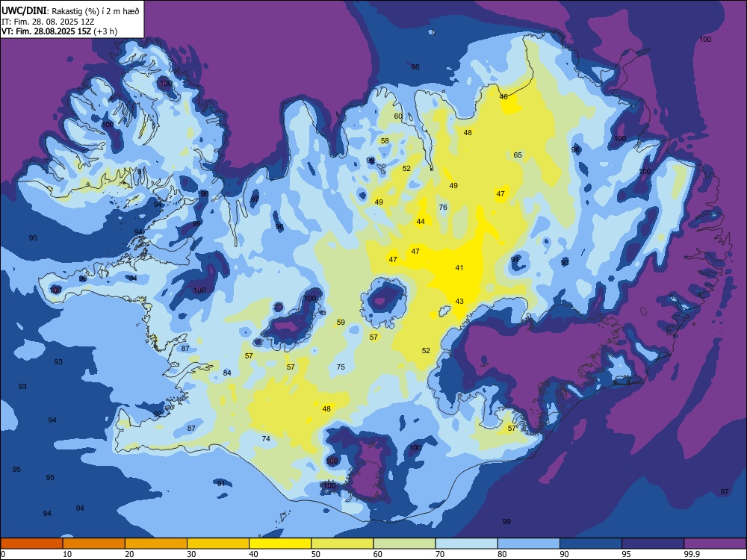Pick the 60–70 yellow-green legend swatch
Image resolution: width=747 pixels, height=560 pixels.
(404, 544)
